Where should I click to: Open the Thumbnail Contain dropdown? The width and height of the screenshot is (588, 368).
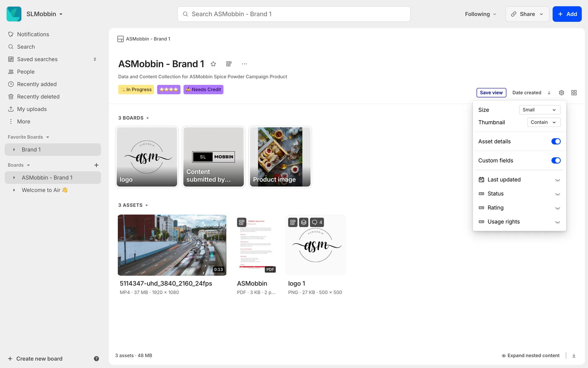click(543, 122)
